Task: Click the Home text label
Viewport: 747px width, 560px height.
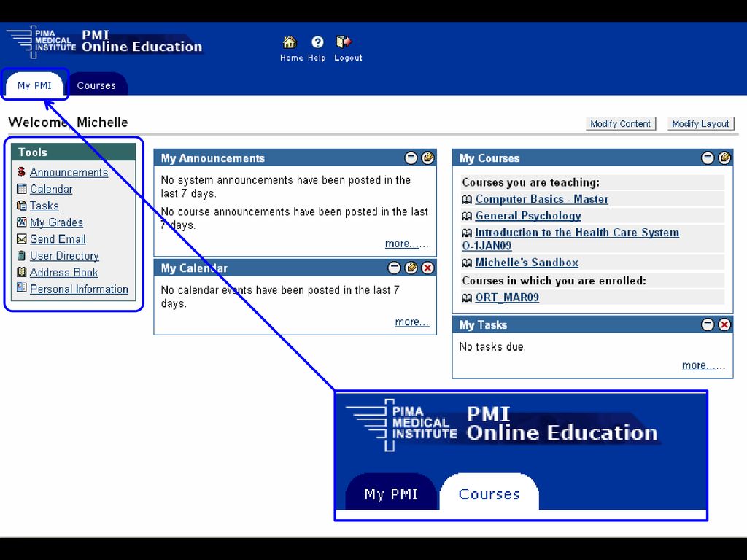Action: point(292,58)
